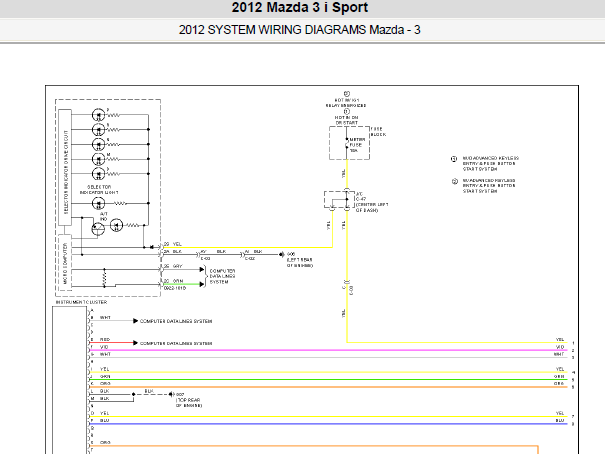Click the vertical 'MICRO COMPUTER' label
Image resolution: width=605 pixels, height=454 pixels.
pyautogui.click(x=65, y=263)
